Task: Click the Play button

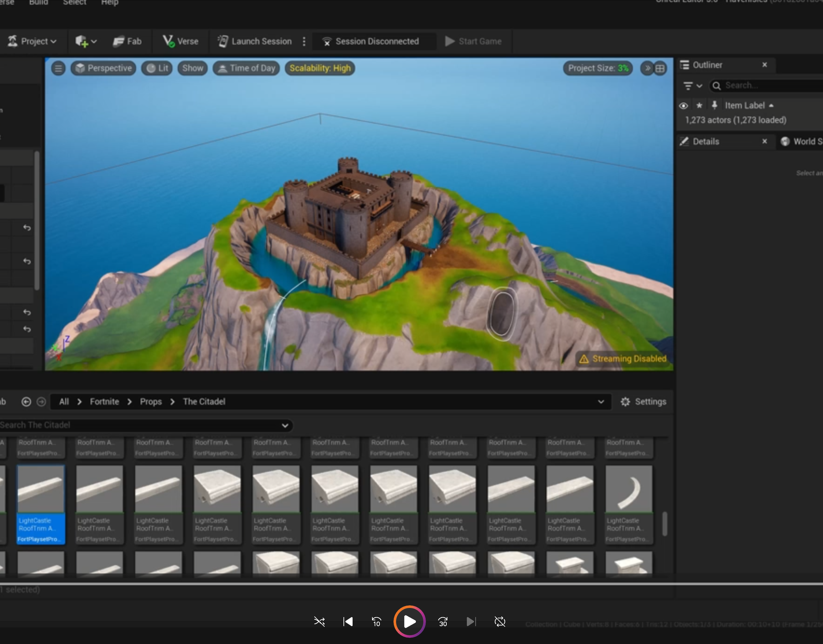Action: [x=410, y=621]
